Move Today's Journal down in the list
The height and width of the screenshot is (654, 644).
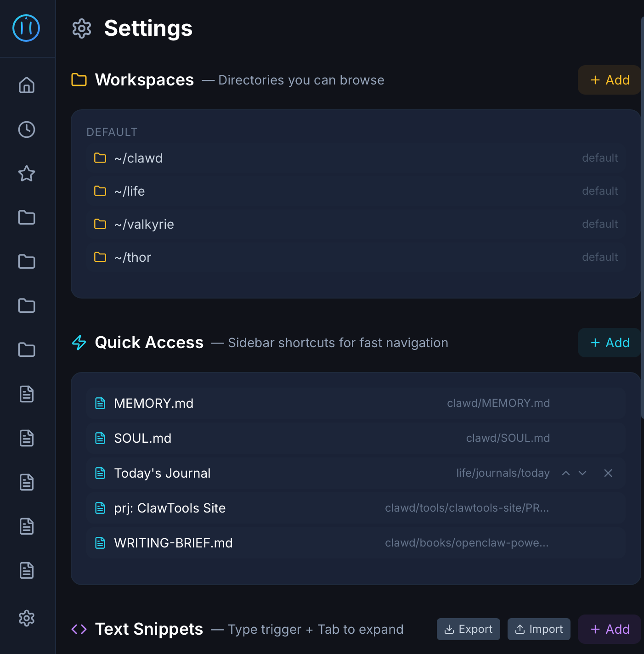582,473
